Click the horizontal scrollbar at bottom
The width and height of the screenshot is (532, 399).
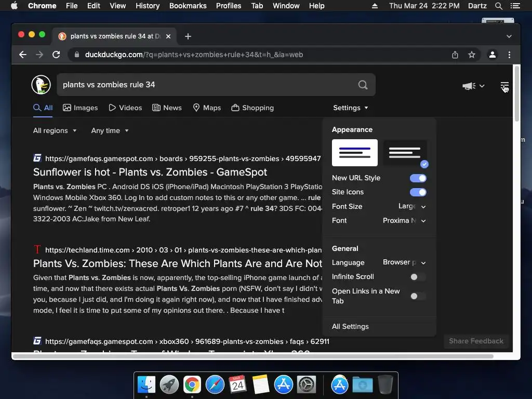[253, 356]
